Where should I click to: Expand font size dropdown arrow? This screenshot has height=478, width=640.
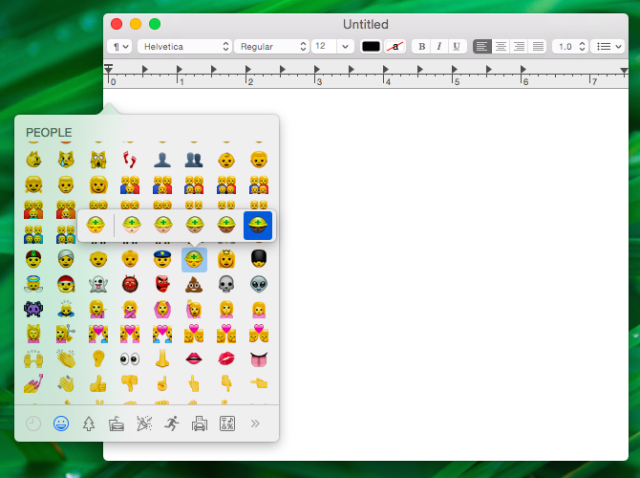(345, 47)
